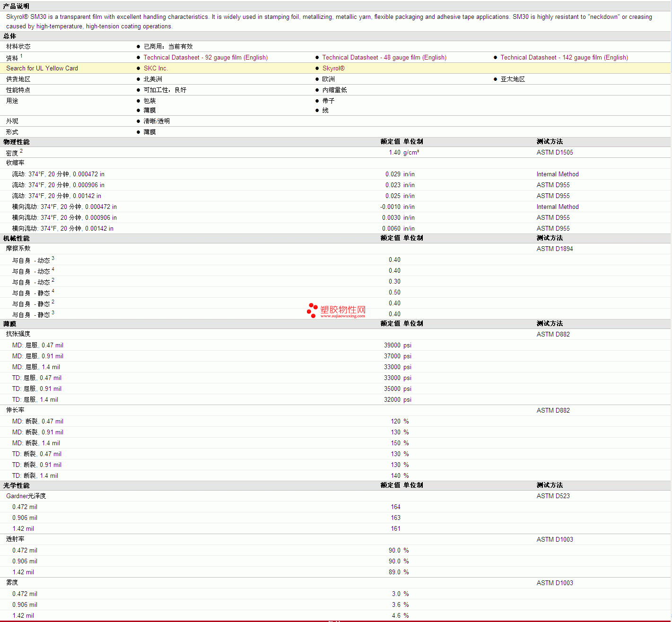
Task: Click the 性能特点 row label
Action: tap(18, 90)
